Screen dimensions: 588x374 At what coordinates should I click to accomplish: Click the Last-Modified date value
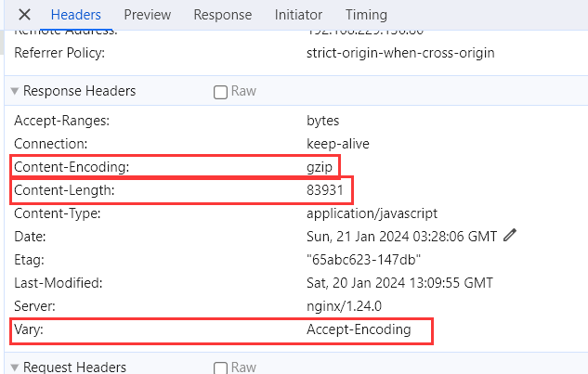[x=399, y=283]
